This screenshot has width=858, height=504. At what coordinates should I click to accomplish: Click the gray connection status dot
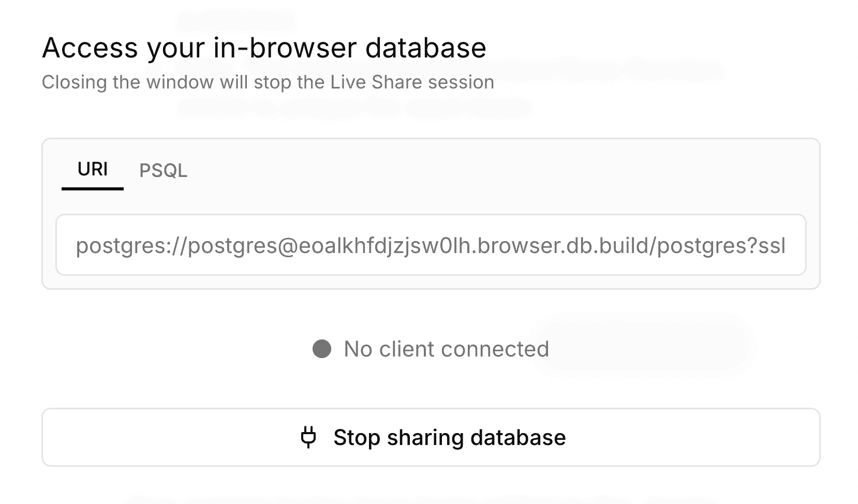point(322,349)
